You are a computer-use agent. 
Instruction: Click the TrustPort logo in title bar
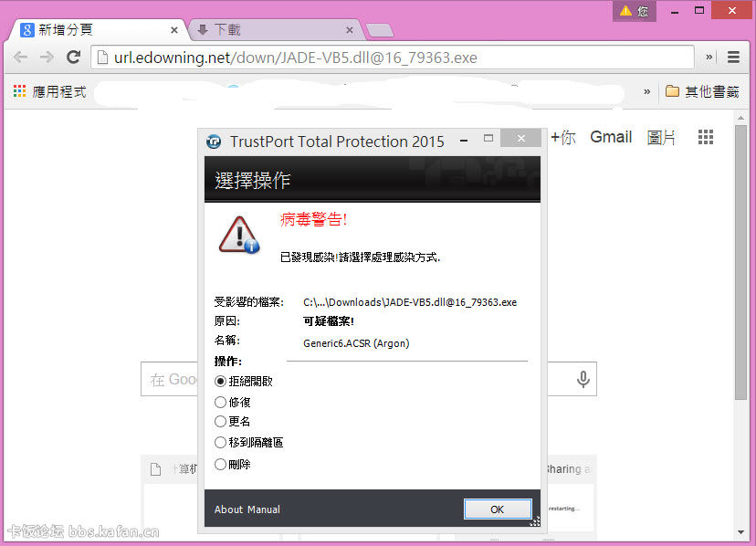[214, 142]
